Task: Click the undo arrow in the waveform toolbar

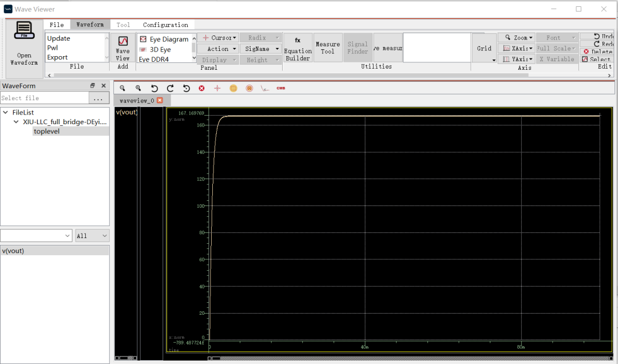Action: coord(153,88)
